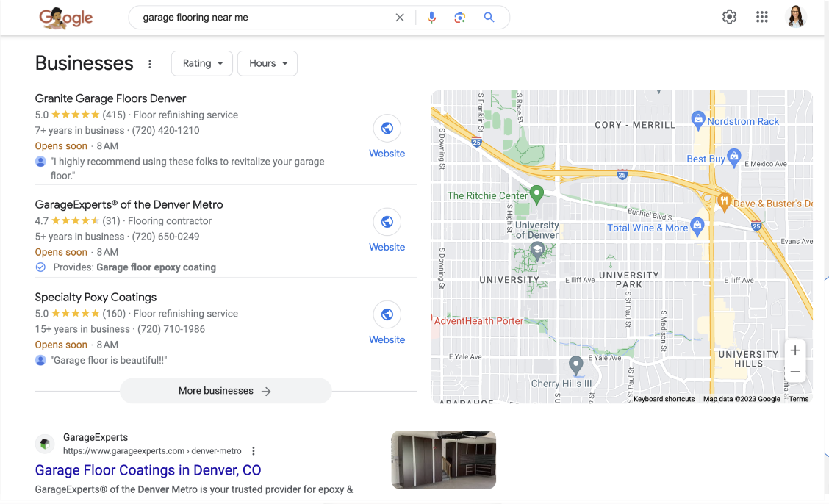The width and height of the screenshot is (829, 504).
Task: Click Nordstrom Rack map pin
Action: pyautogui.click(x=698, y=120)
